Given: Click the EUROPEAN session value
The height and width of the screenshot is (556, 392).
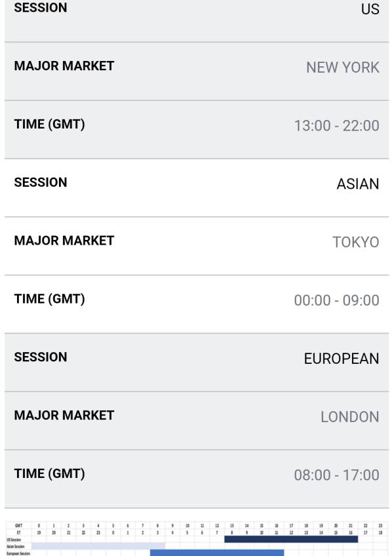Looking at the screenshot, I should [342, 359].
